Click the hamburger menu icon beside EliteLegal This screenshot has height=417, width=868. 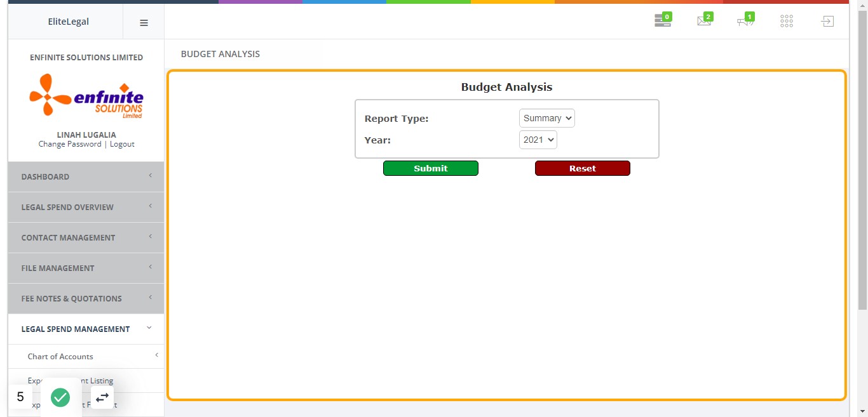point(144,22)
